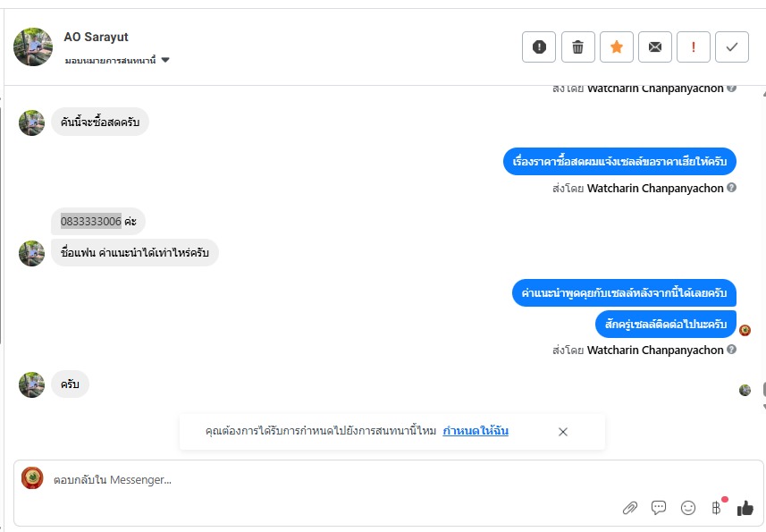Delete conversation with trash icon
The image size is (766, 532).
[x=578, y=47]
